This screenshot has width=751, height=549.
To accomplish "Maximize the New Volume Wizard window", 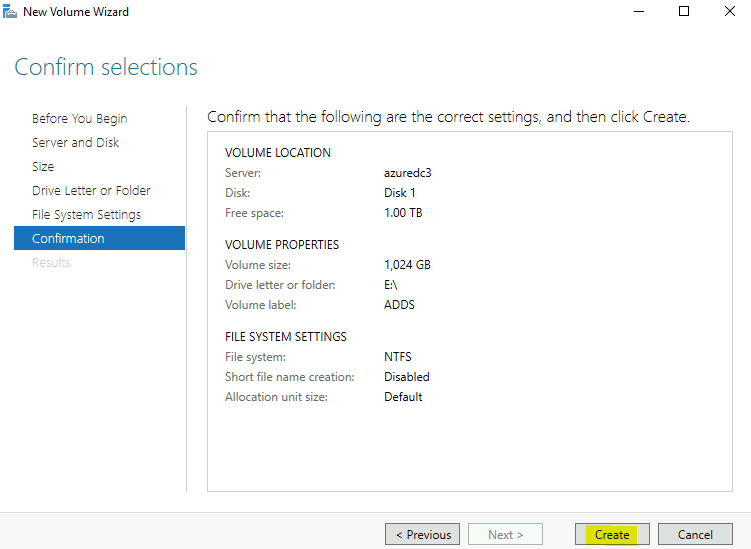I will click(684, 11).
